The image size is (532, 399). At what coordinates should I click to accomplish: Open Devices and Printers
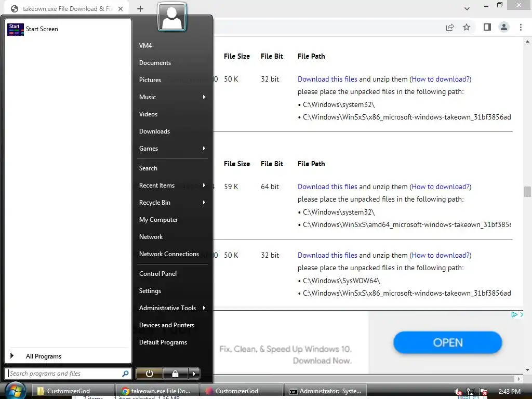click(167, 325)
